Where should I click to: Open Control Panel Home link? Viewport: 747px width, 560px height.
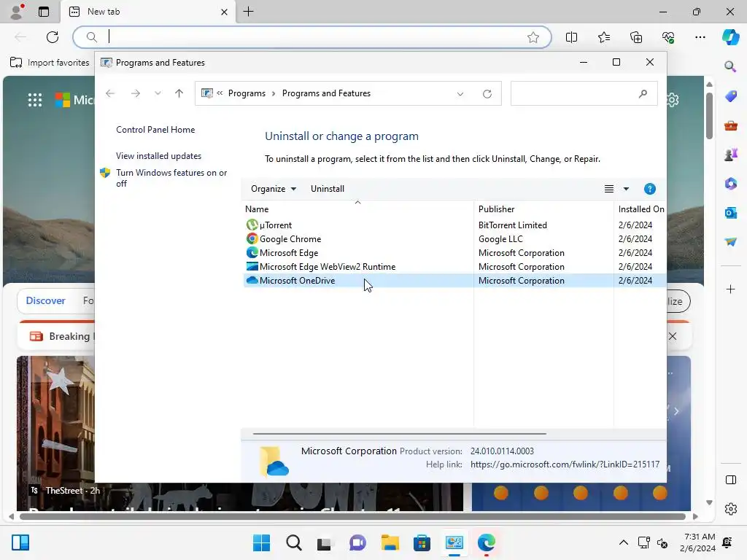(x=155, y=130)
